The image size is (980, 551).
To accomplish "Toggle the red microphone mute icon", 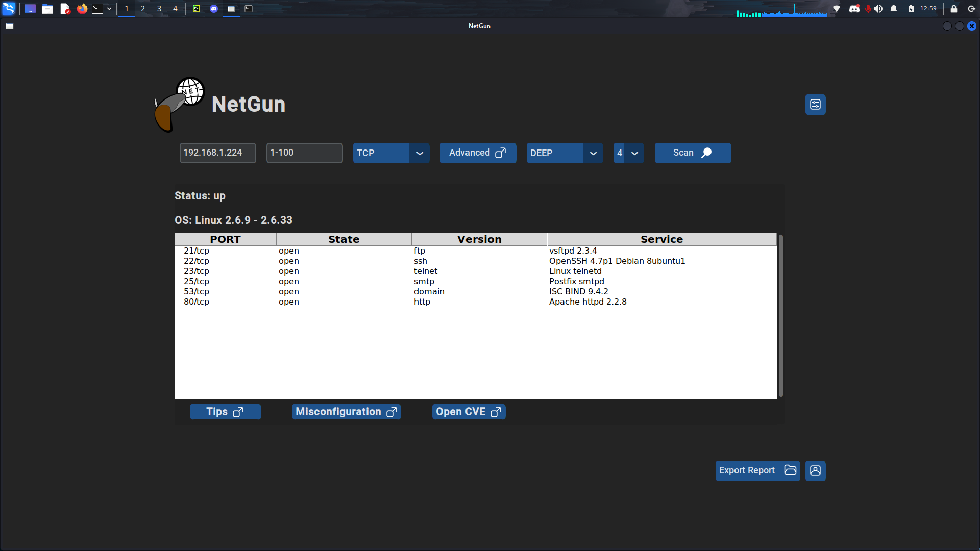I will click(868, 9).
